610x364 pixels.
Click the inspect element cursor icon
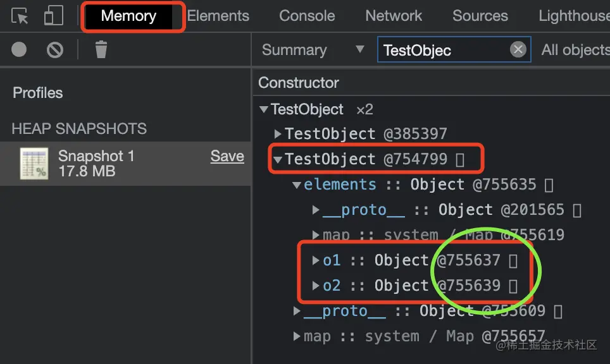20,16
